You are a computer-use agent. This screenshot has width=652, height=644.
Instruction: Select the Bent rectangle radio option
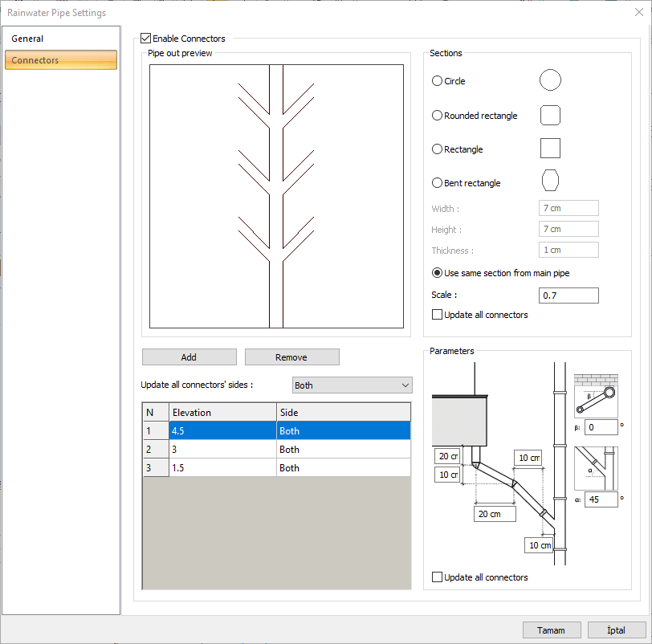point(438,183)
